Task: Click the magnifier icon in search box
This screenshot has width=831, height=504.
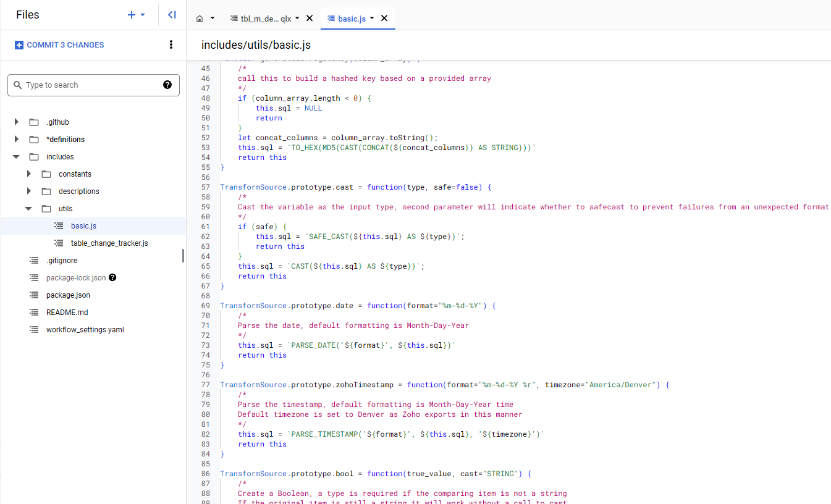Action: pyautogui.click(x=17, y=85)
